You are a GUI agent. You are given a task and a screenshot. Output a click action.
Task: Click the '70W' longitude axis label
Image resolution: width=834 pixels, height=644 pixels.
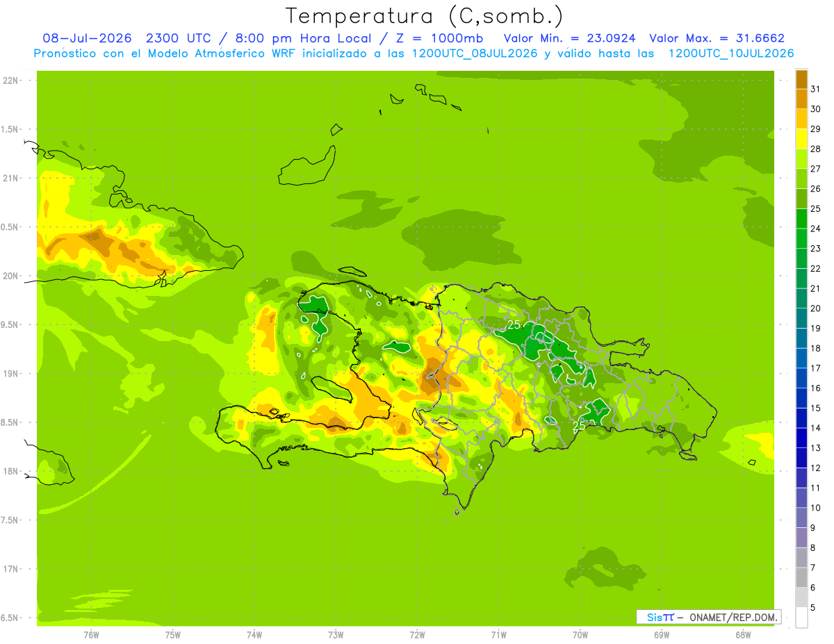click(x=580, y=635)
